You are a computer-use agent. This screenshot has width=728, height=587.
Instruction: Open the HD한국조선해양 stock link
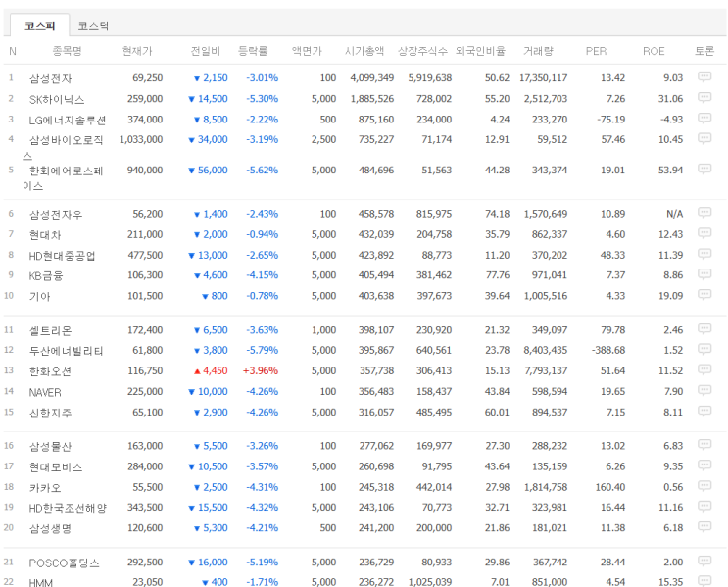click(68, 508)
